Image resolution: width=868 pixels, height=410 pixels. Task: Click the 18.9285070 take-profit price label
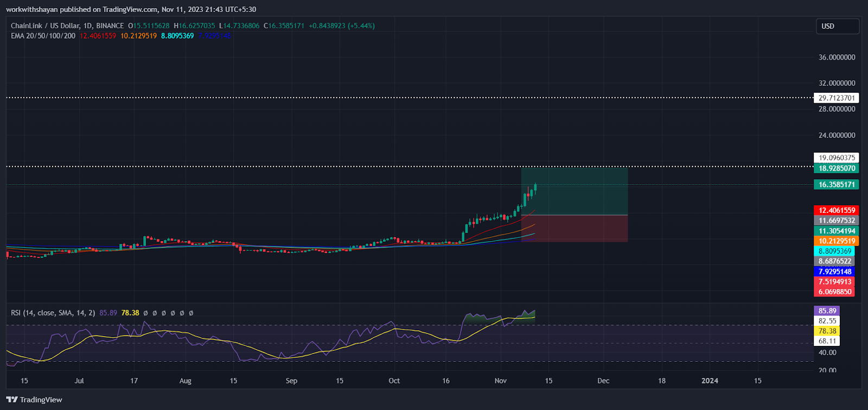[x=836, y=168]
